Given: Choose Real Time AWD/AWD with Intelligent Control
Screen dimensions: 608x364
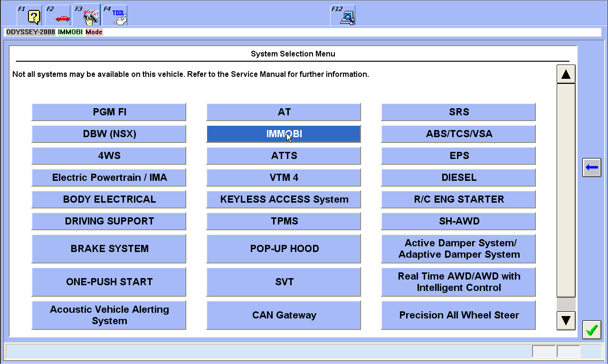Looking at the screenshot, I should pyautogui.click(x=458, y=282).
